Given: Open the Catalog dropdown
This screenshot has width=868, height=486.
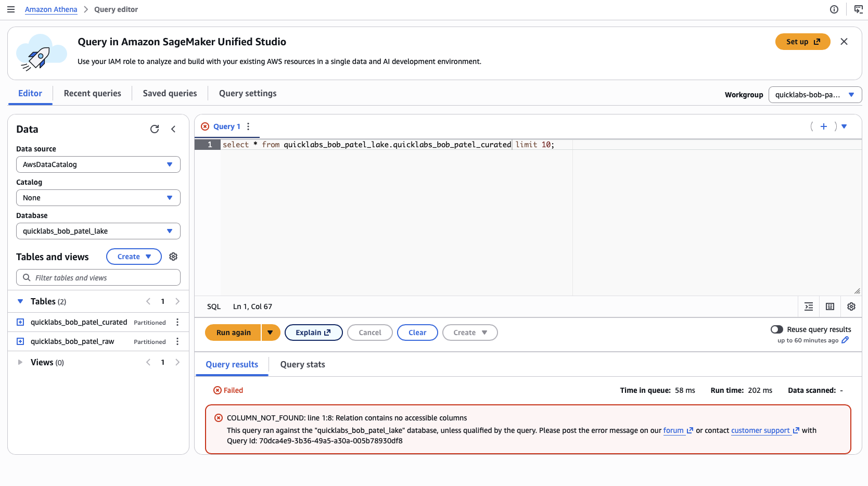Looking at the screenshot, I should (98, 198).
